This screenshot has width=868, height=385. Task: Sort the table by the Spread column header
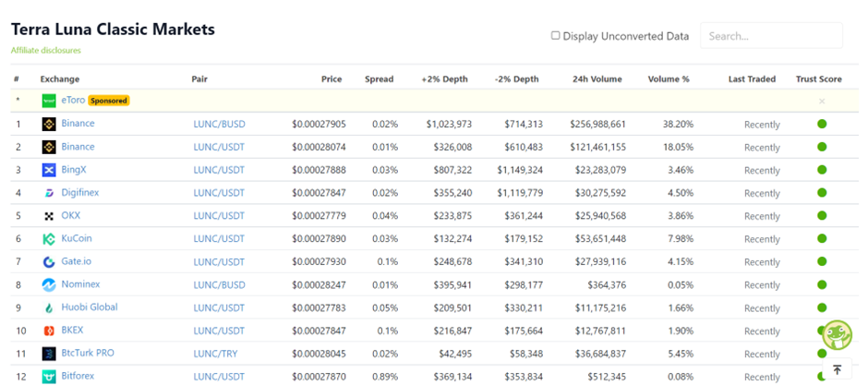coord(380,79)
